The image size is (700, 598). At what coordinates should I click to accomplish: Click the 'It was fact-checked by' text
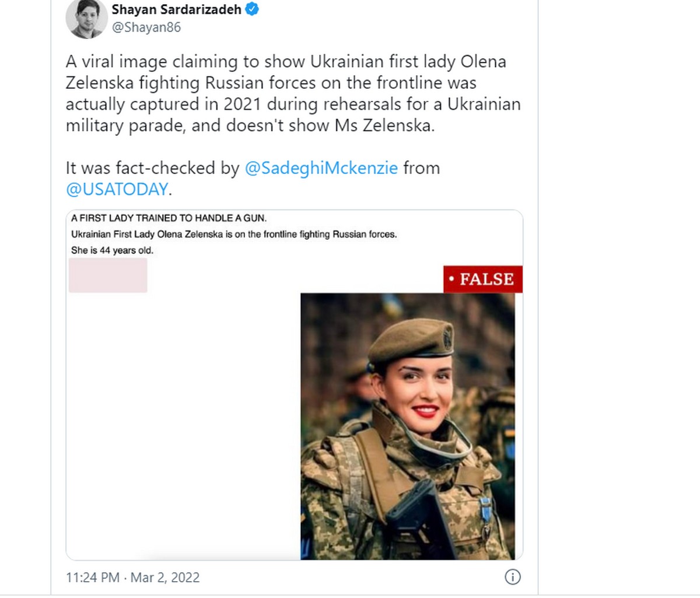point(152,168)
